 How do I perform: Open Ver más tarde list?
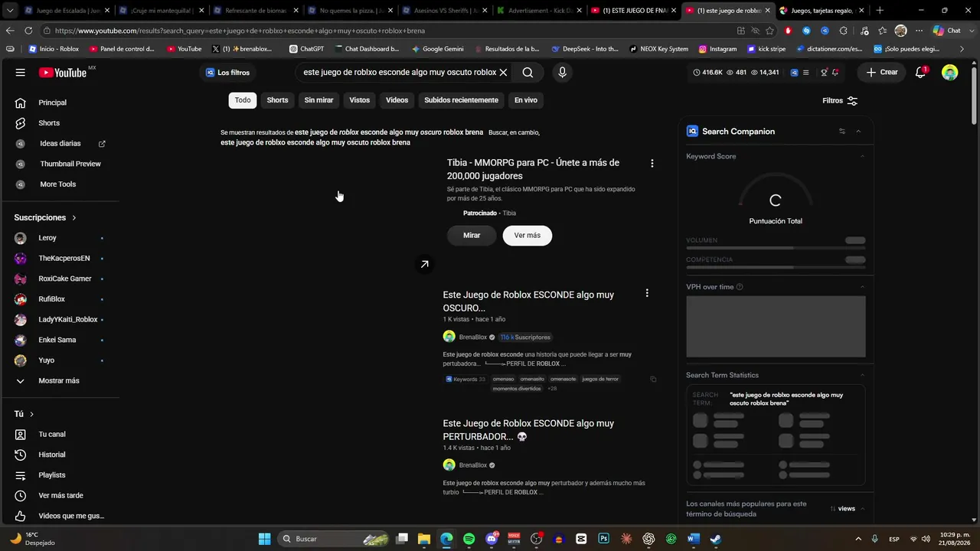(60, 496)
